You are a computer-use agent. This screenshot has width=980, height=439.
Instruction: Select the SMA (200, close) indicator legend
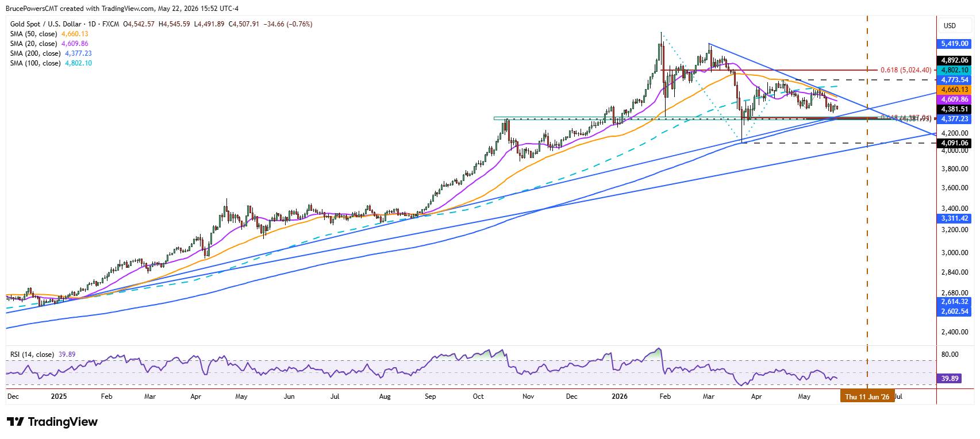click(x=51, y=53)
